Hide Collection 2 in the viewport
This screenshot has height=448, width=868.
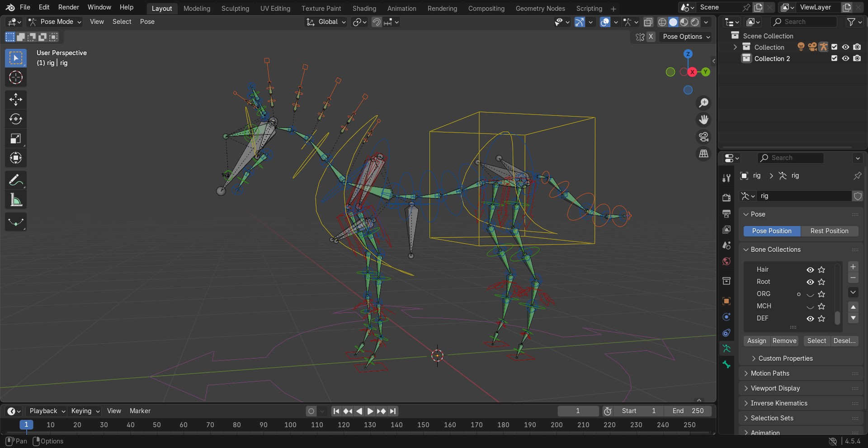coord(845,58)
